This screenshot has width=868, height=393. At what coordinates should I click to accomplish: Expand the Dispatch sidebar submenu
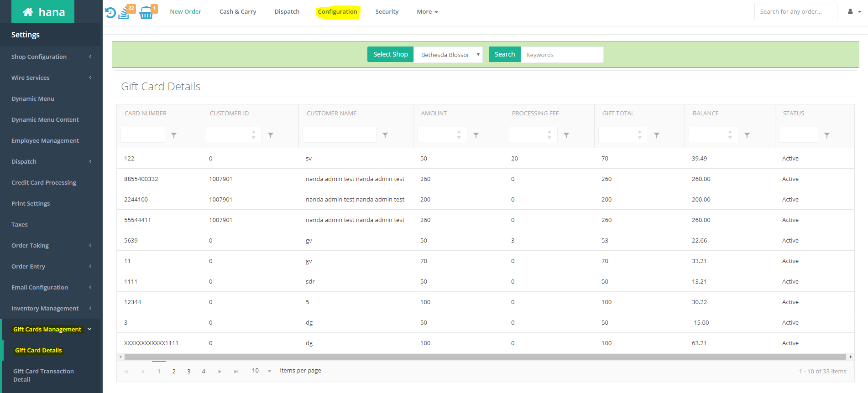click(50, 161)
